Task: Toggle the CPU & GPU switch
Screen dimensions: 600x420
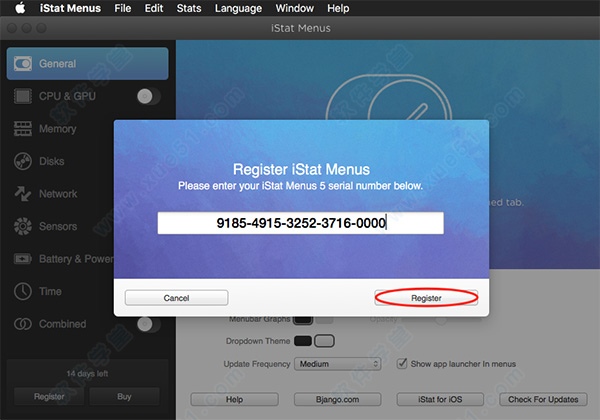Action: pyautogui.click(x=149, y=96)
